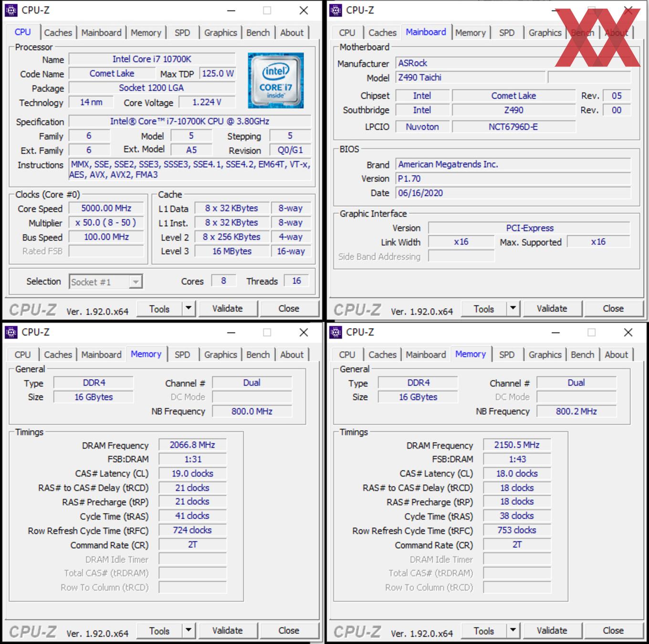
Task: Open the Tools dropdown arrow in the CPU tab window
Action: tap(188, 309)
